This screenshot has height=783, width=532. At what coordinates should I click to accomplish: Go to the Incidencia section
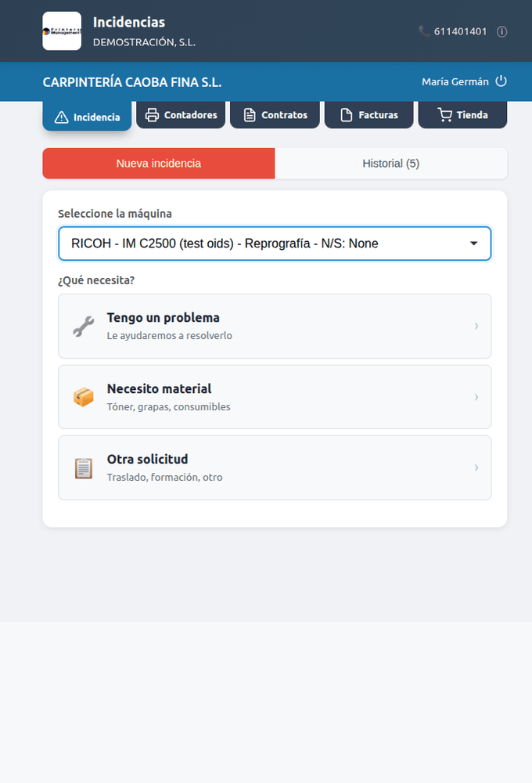pos(87,117)
